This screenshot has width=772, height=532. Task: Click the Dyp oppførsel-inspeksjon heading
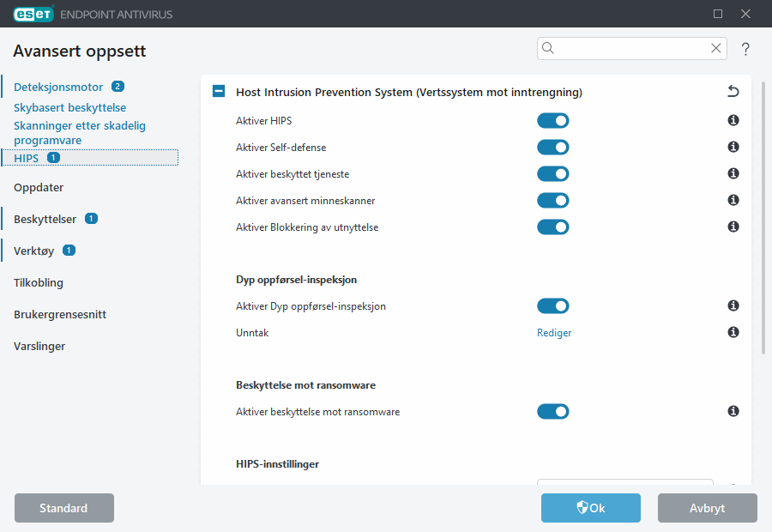(297, 280)
